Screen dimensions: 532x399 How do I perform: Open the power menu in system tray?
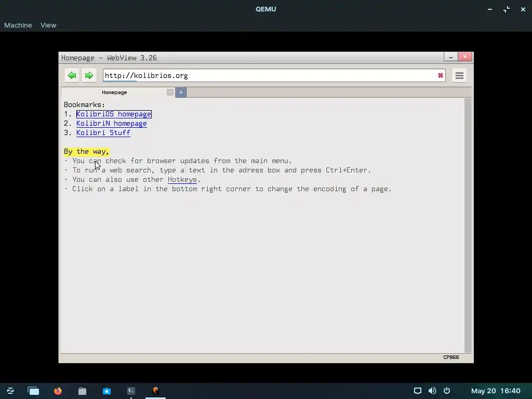tap(447, 391)
